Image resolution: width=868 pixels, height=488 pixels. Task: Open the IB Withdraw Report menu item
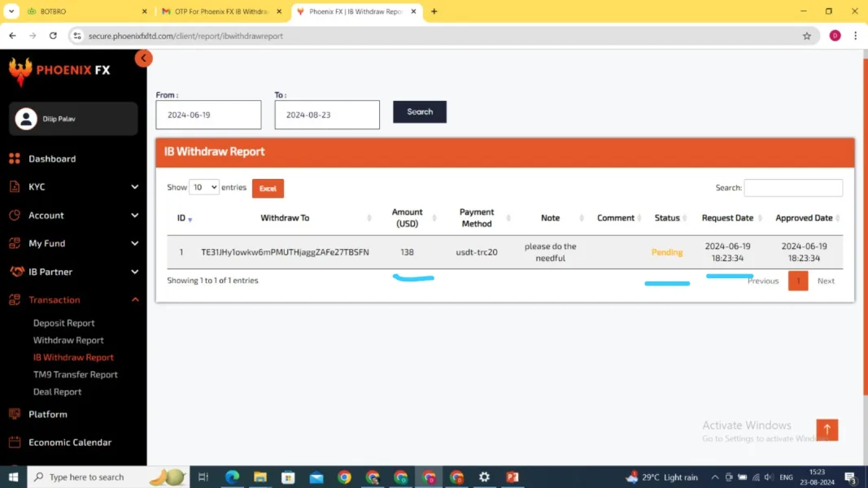point(73,357)
